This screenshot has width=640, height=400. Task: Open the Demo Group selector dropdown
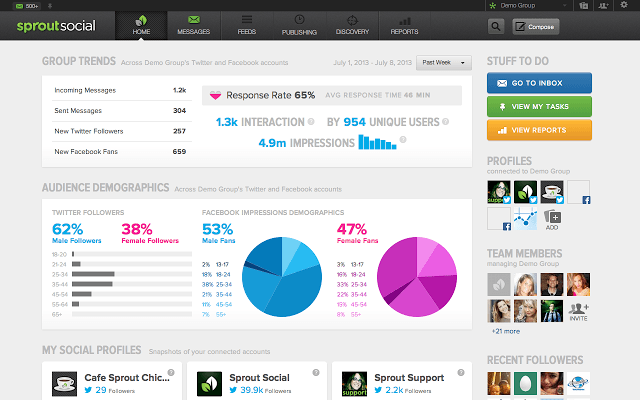pyautogui.click(x=528, y=5)
